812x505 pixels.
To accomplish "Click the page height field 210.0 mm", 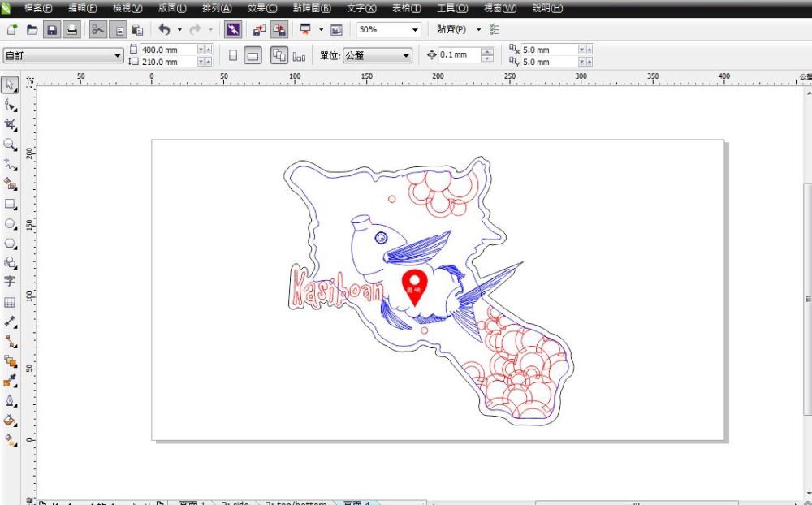I will [x=168, y=62].
